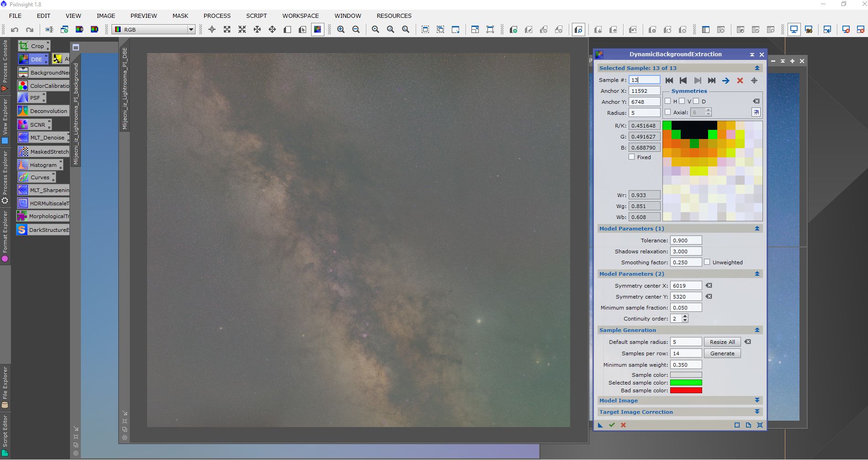Image resolution: width=868 pixels, height=460 pixels.
Task: Enable Axial symmetry checkbox
Action: (x=668, y=112)
